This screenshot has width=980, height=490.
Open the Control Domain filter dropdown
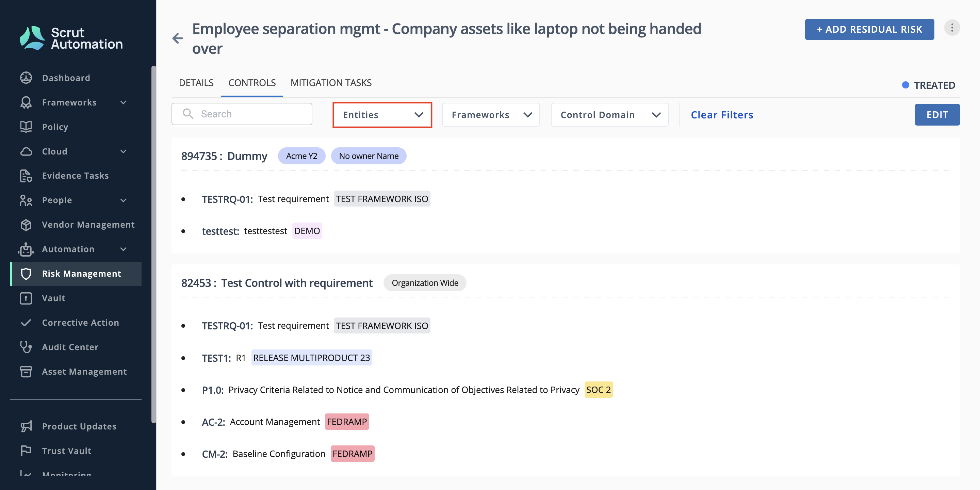609,115
